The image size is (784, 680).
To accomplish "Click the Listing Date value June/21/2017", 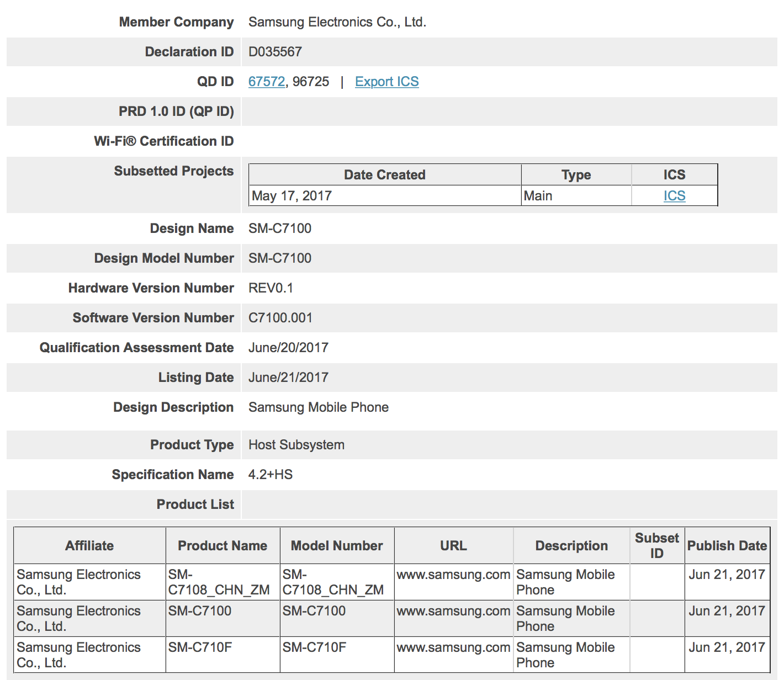I will pyautogui.click(x=288, y=378).
